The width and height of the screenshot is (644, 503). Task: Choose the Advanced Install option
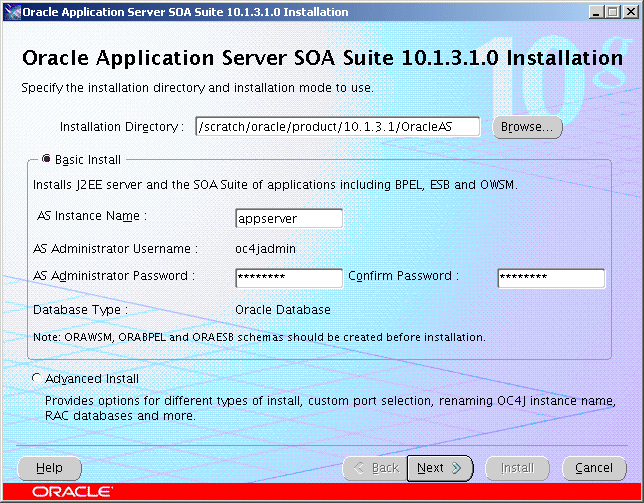coord(37,378)
